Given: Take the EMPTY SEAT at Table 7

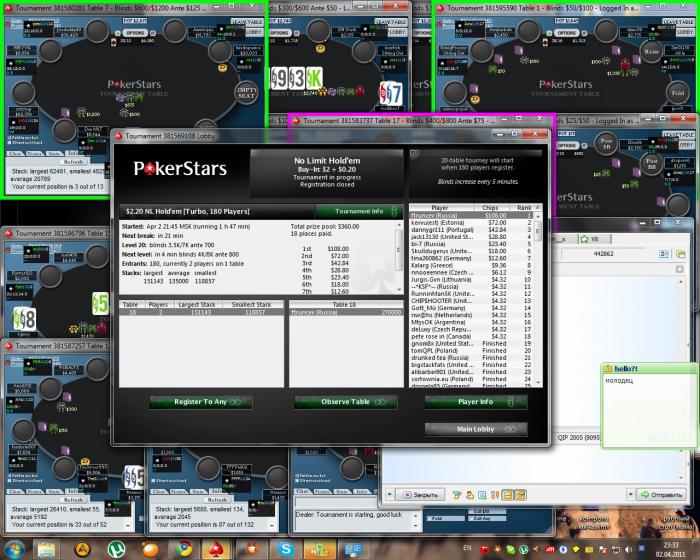Looking at the screenshot, I should pos(246,92).
